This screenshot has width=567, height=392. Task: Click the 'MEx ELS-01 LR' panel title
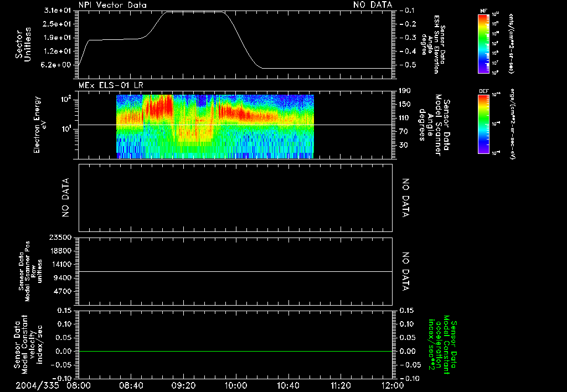point(111,85)
